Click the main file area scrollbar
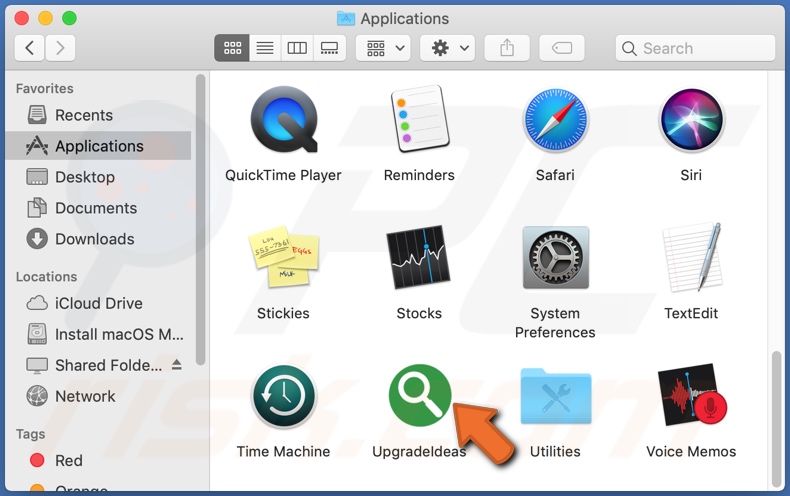This screenshot has width=790, height=496. click(x=776, y=419)
